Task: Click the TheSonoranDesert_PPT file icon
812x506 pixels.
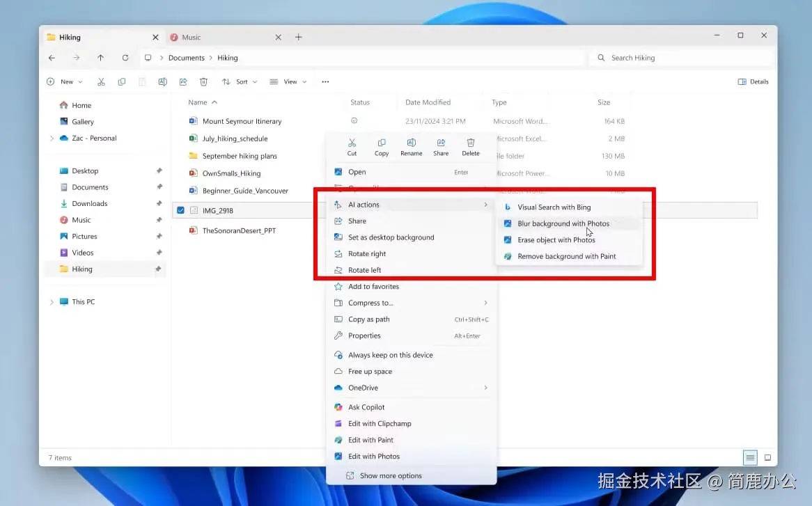Action: (193, 231)
